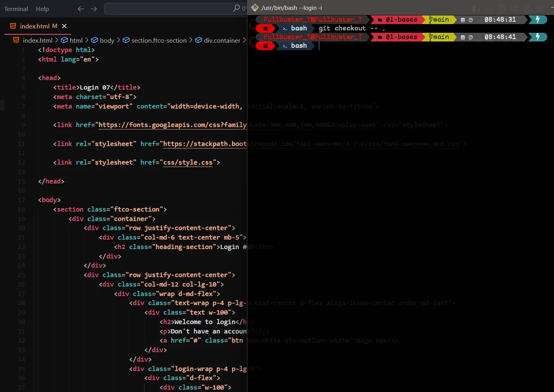Screen dimensions: 554x392
Task: Click lightning bolt icon on 08:48:31 prompt line
Action: point(537,19)
